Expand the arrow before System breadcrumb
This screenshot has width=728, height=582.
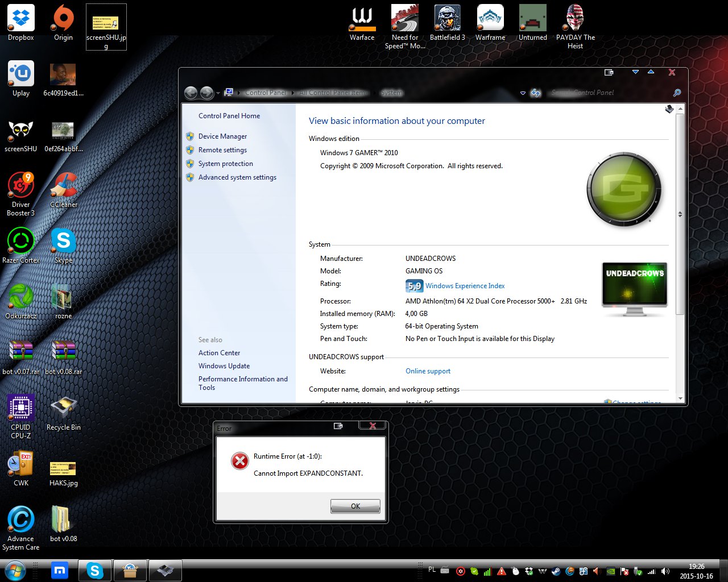(x=376, y=93)
